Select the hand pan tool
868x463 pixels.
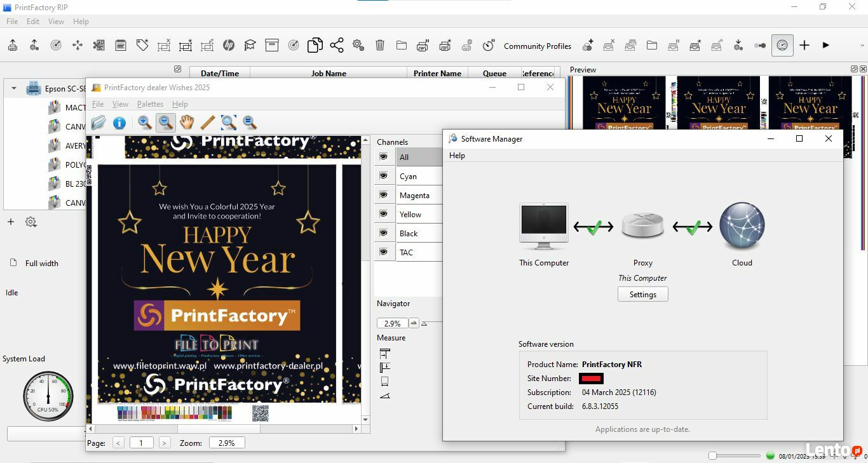(x=186, y=123)
